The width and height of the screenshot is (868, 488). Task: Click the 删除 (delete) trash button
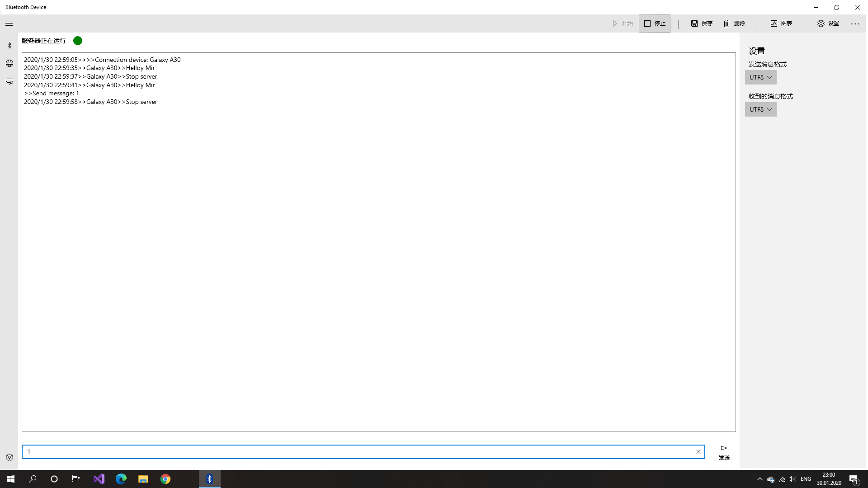pyautogui.click(x=734, y=23)
